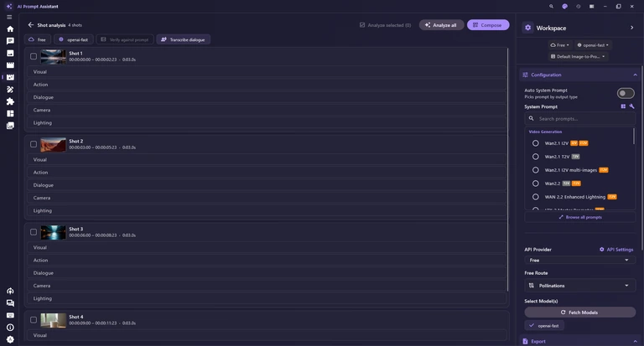Click the wrench icon next to System Prompt
The height and width of the screenshot is (346, 644).
tap(631, 106)
